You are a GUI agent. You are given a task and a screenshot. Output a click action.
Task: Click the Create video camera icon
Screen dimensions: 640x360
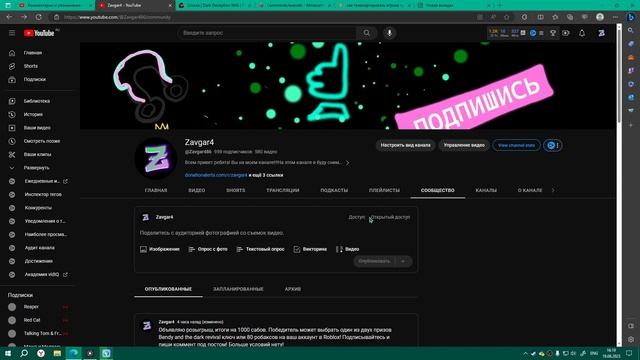click(566, 33)
